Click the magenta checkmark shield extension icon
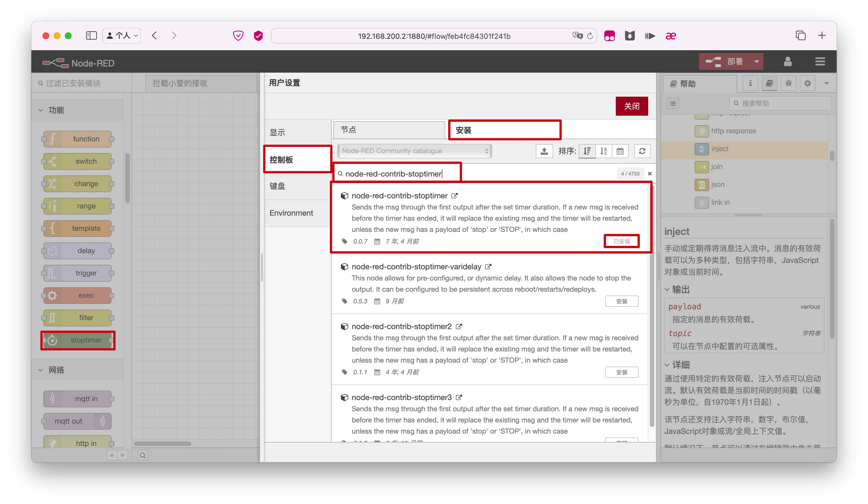 [258, 36]
